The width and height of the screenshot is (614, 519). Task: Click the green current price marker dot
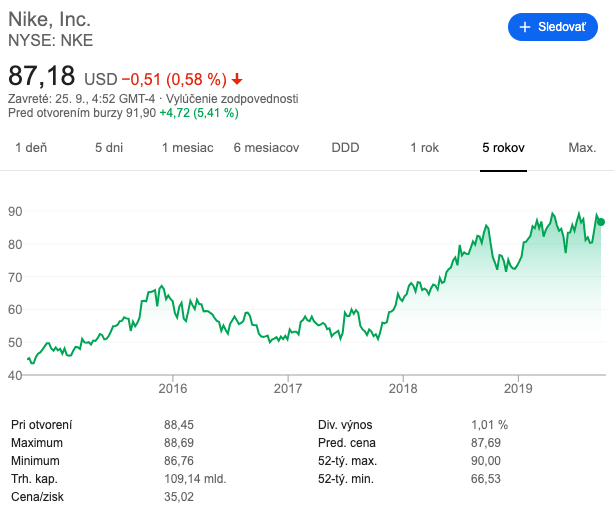[601, 222]
